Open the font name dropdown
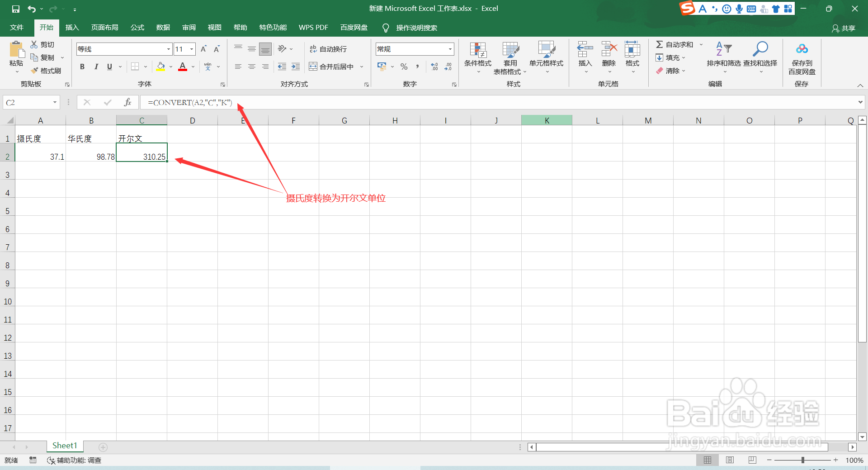This screenshot has height=470, width=868. click(169, 49)
